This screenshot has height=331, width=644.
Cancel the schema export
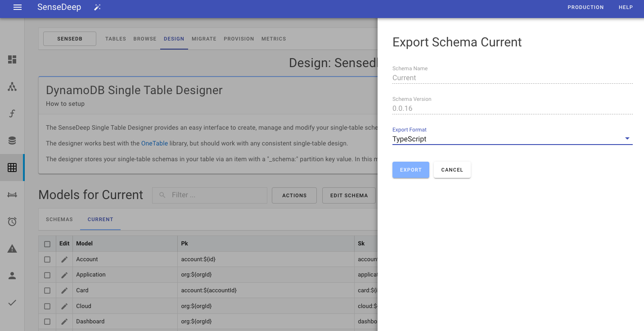coord(452,170)
